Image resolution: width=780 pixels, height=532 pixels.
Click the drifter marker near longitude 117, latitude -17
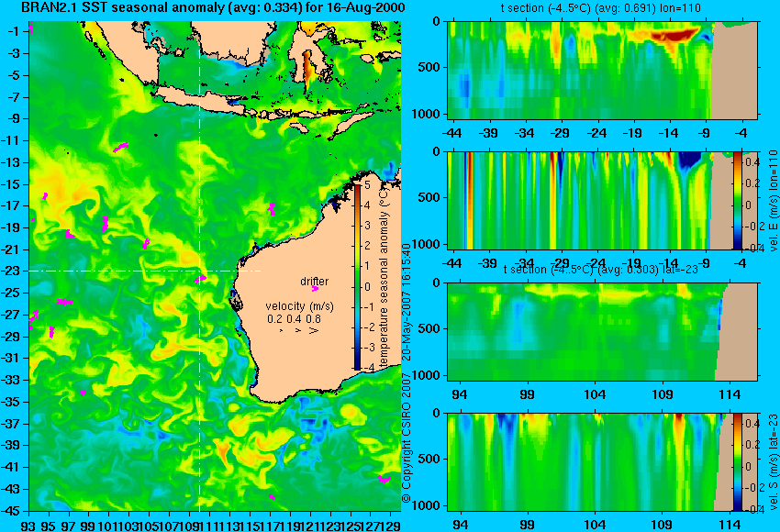tap(272, 208)
